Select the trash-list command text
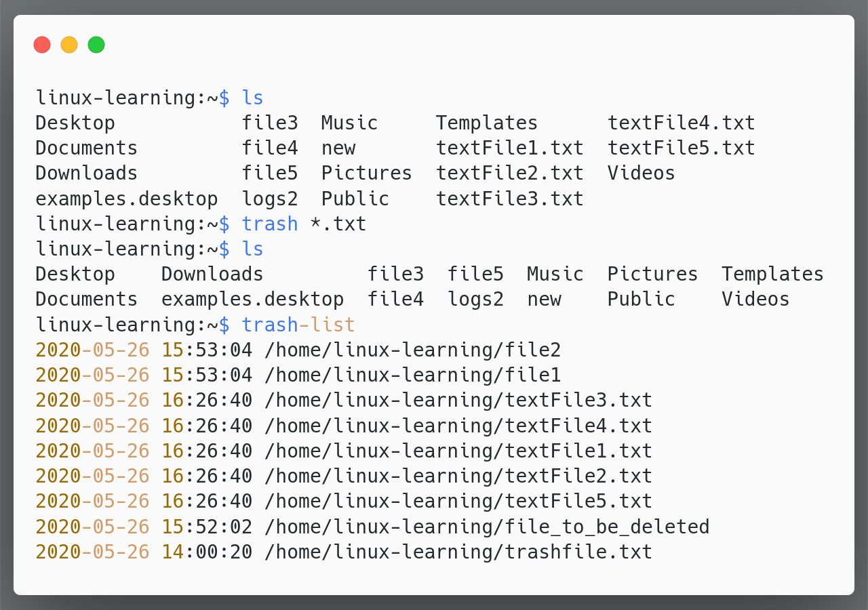The width and height of the screenshot is (868, 610). click(298, 325)
